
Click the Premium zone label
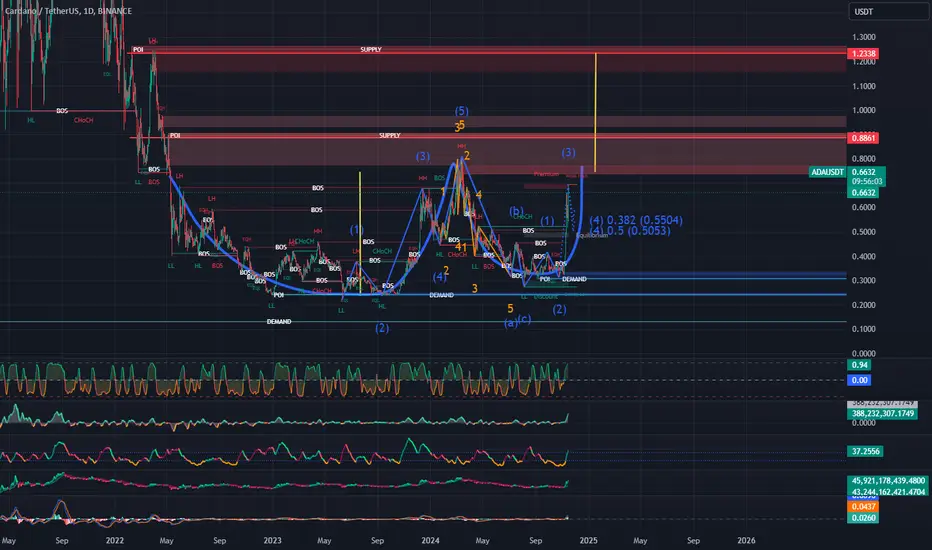(546, 174)
